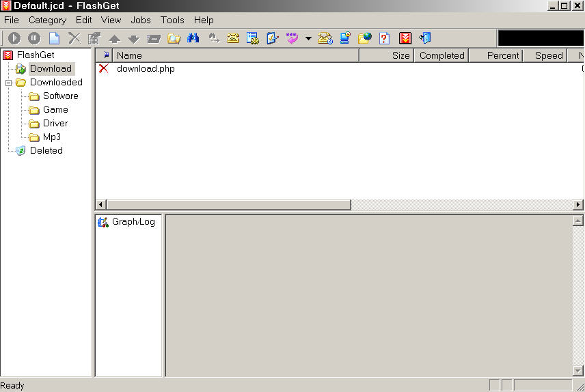Collapse the Downloaded tree node
The image size is (585, 392).
(8, 83)
